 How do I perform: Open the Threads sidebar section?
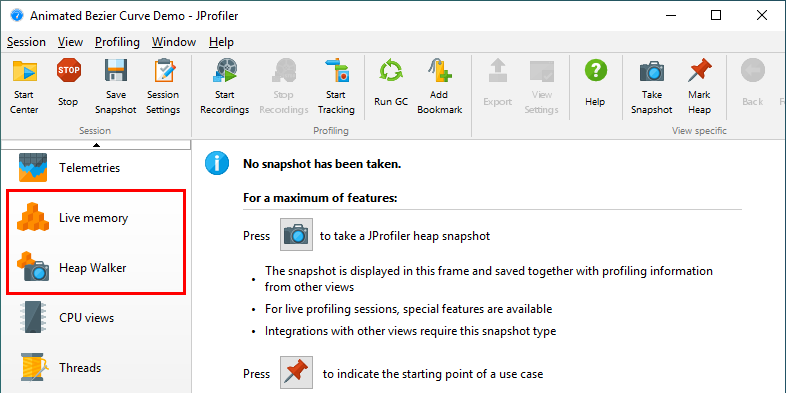coord(95,368)
